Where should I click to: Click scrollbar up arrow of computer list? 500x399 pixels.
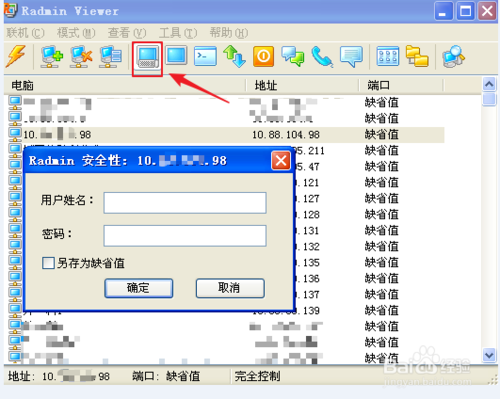[x=489, y=84]
